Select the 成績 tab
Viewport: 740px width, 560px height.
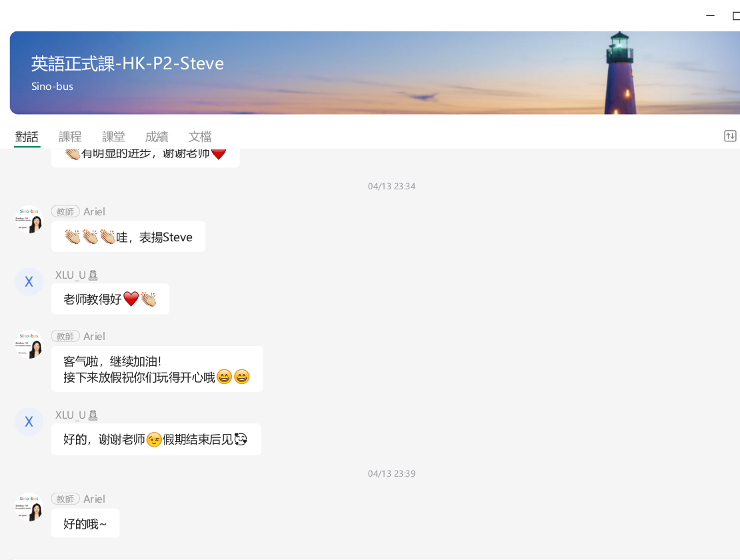point(157,137)
